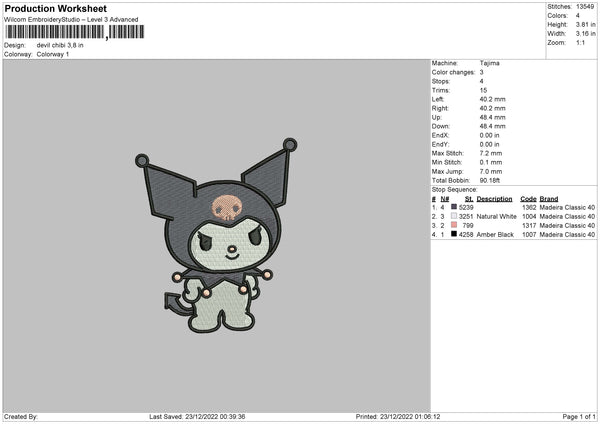The width and height of the screenshot is (600, 424).
Task: Select the pink swatch for code 1317
Action: pyautogui.click(x=454, y=225)
